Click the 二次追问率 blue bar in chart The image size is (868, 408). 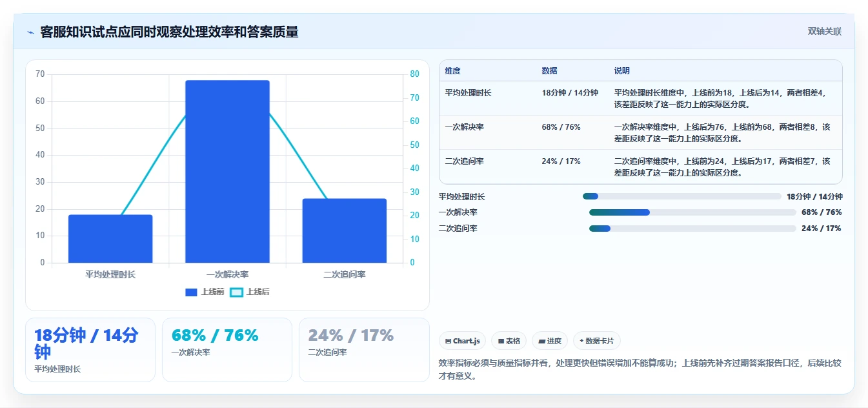pos(344,230)
